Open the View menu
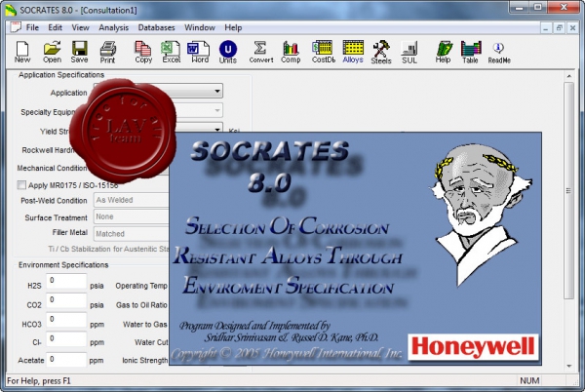Viewport: 585px width, 392px height. pos(80,27)
